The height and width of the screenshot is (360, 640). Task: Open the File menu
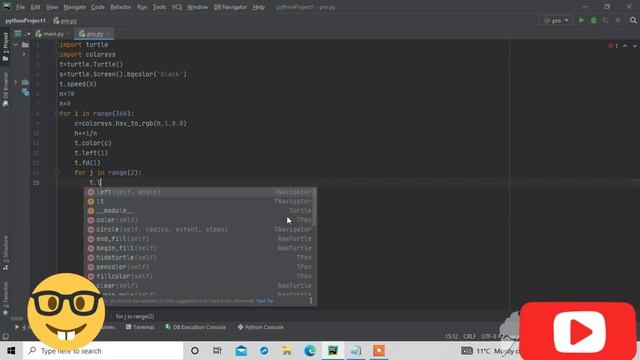[x=20, y=7]
